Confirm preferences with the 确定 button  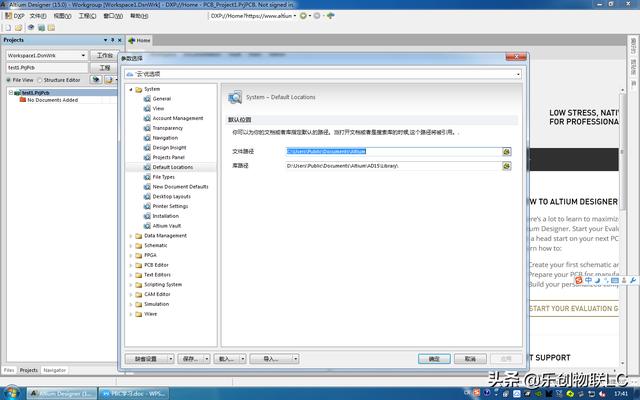[x=434, y=359]
